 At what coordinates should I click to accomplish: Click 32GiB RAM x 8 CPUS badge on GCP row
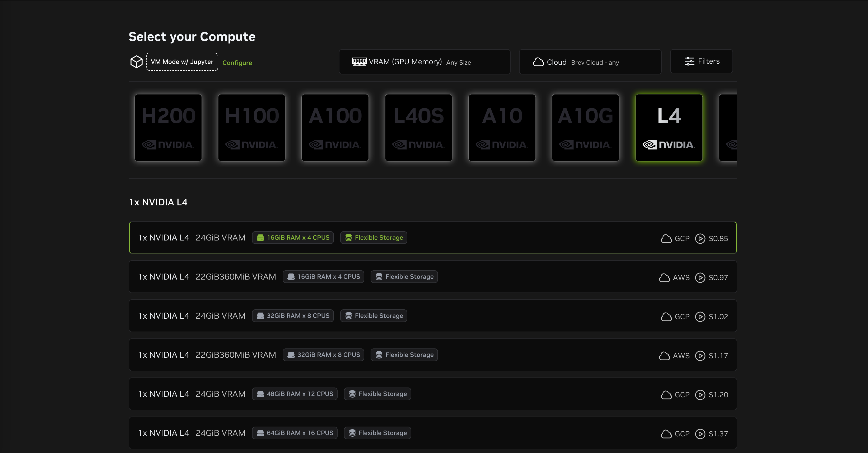click(x=293, y=315)
